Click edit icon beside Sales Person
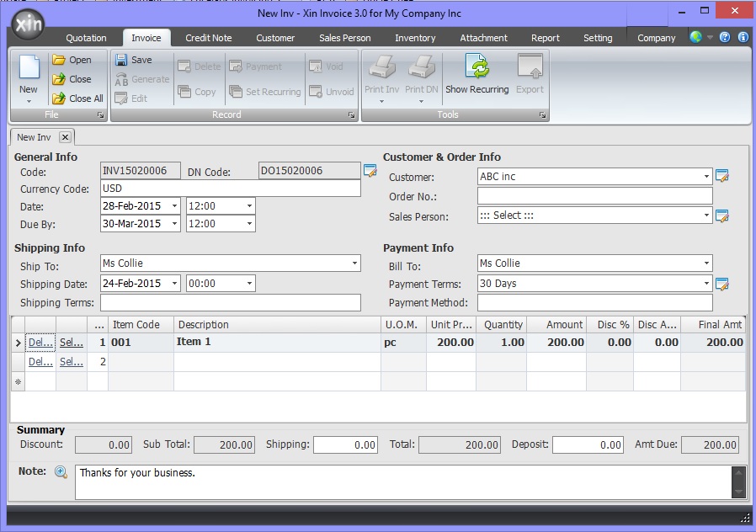This screenshot has height=532, width=756. (721, 215)
